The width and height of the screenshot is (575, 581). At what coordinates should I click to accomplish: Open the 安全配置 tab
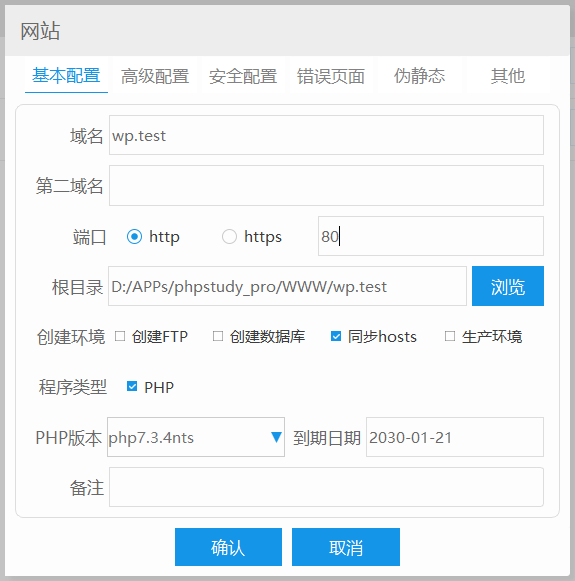click(243, 76)
